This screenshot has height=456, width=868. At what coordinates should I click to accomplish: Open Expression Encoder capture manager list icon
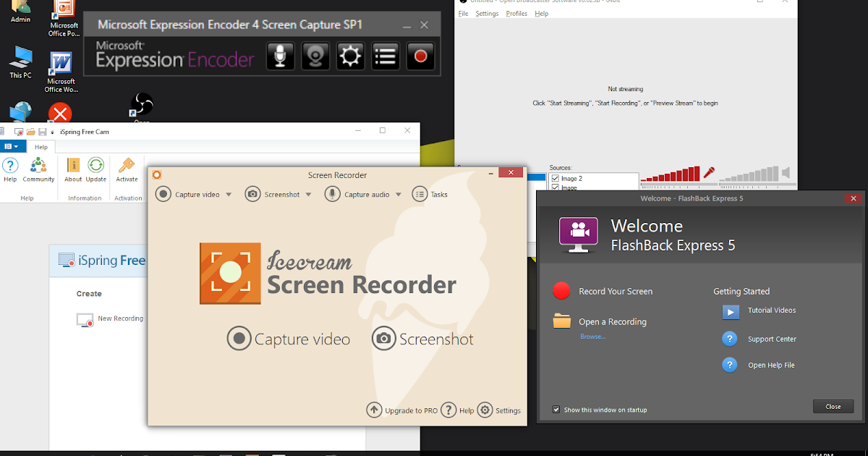[386, 56]
